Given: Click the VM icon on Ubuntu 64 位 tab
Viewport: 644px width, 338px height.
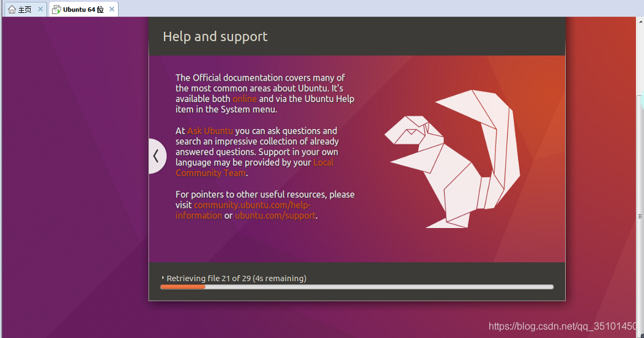Looking at the screenshot, I should pyautogui.click(x=57, y=9).
